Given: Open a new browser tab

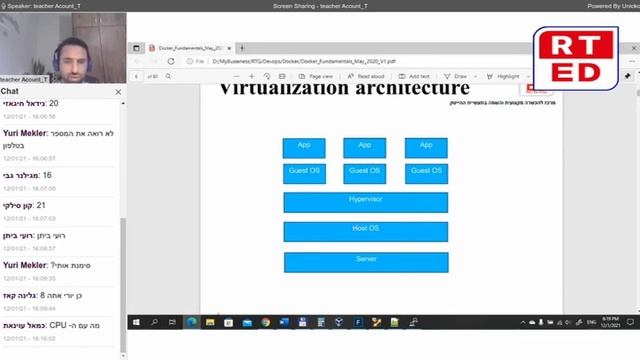Looking at the screenshot, I should tap(242, 48).
